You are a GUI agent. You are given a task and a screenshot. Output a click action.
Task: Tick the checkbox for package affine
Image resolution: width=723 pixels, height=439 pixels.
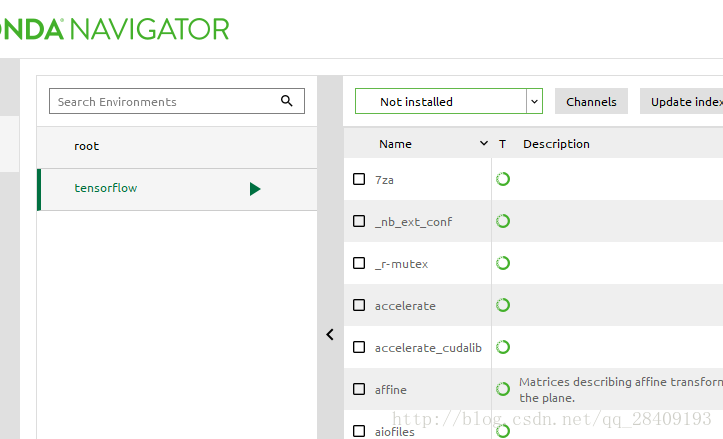359,389
